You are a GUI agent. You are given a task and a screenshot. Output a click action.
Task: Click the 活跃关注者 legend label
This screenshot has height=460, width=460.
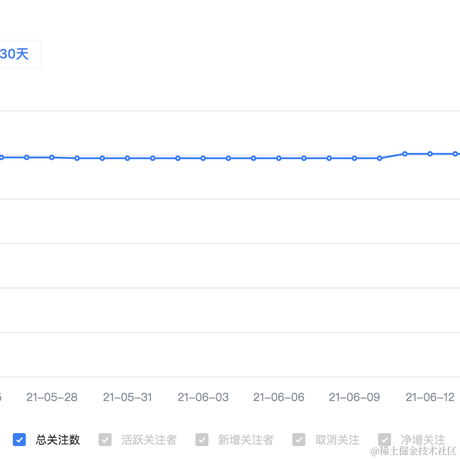(x=149, y=440)
